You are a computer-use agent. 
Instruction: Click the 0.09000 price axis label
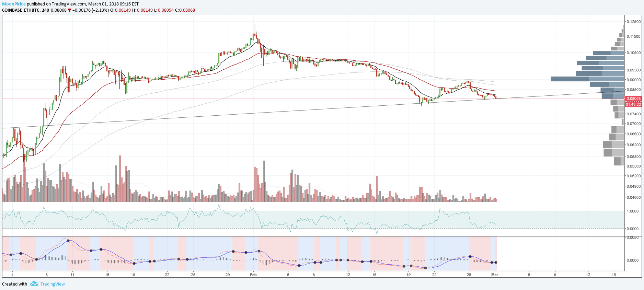pyautogui.click(x=634, y=80)
